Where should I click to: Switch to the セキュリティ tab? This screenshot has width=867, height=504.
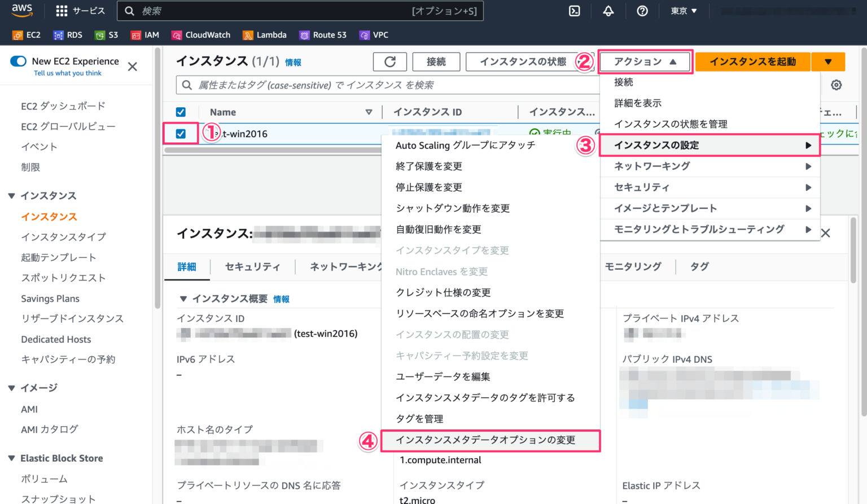[252, 266]
